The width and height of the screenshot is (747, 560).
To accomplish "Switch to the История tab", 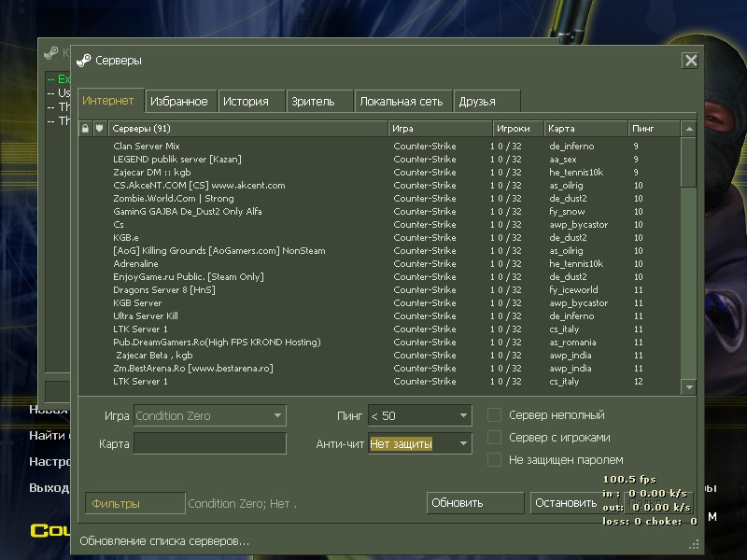I will (x=251, y=102).
